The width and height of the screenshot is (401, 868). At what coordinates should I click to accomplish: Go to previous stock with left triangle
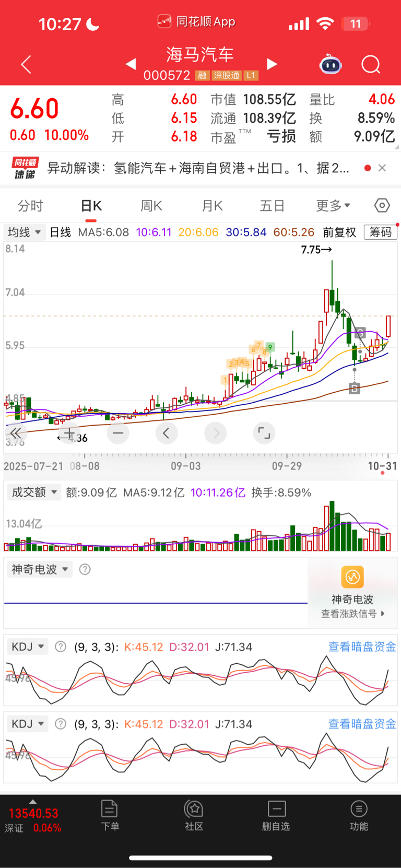(x=131, y=64)
